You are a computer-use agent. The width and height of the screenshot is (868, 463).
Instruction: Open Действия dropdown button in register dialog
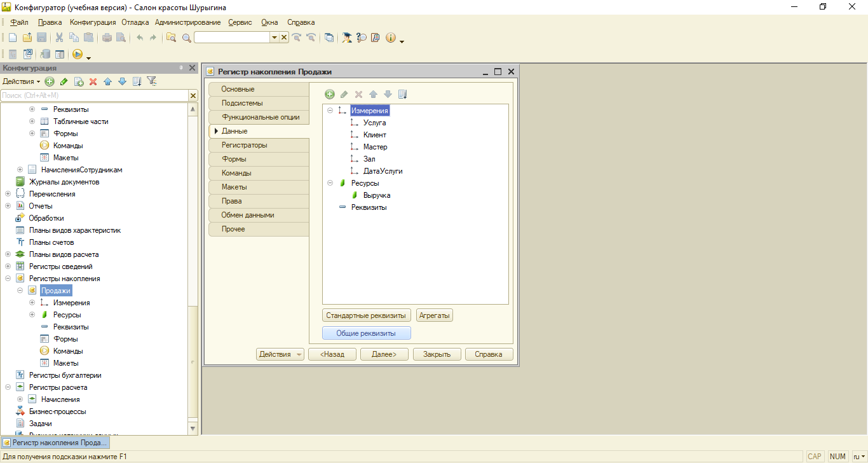[x=280, y=354]
